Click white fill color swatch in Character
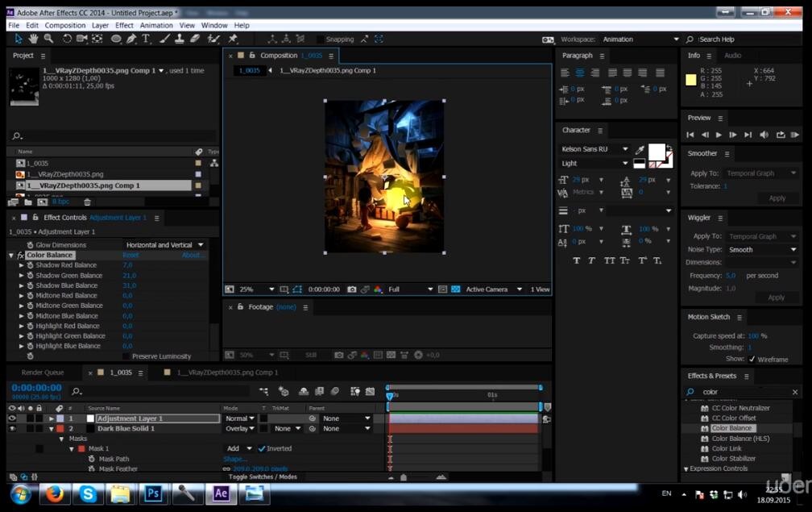This screenshot has width=812, height=512. [x=657, y=152]
